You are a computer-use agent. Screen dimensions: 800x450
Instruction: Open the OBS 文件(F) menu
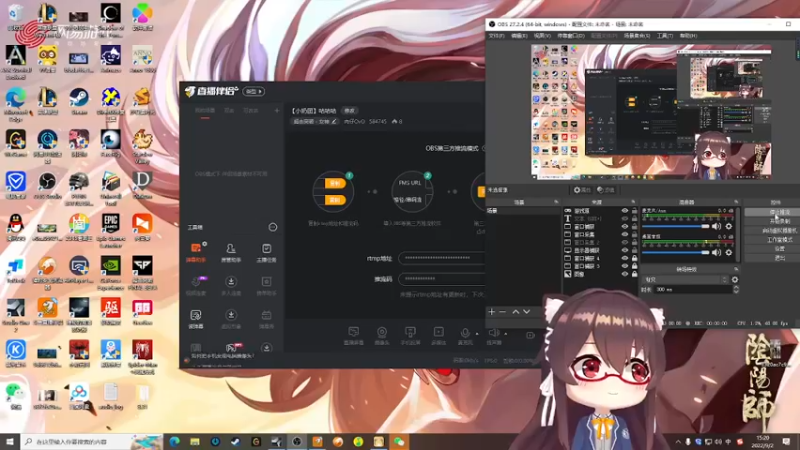coord(496,36)
